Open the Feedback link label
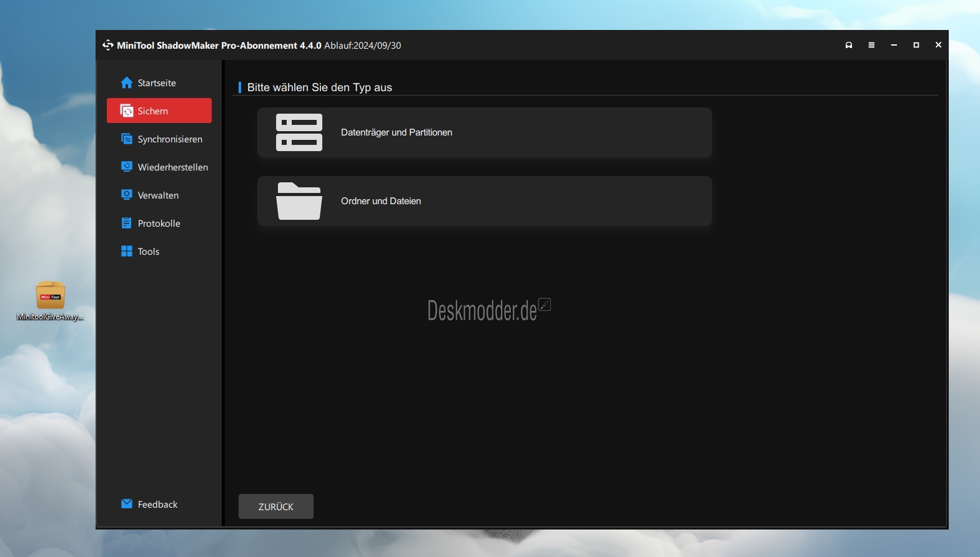The width and height of the screenshot is (980, 557). 157,505
